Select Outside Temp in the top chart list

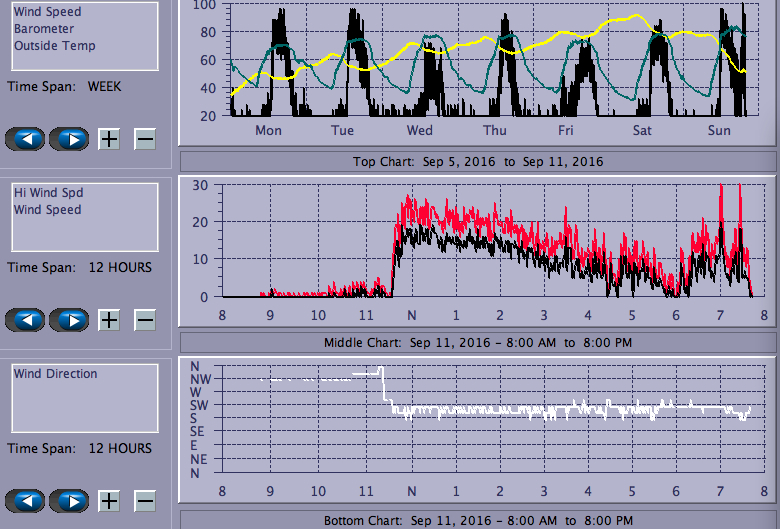pos(55,46)
